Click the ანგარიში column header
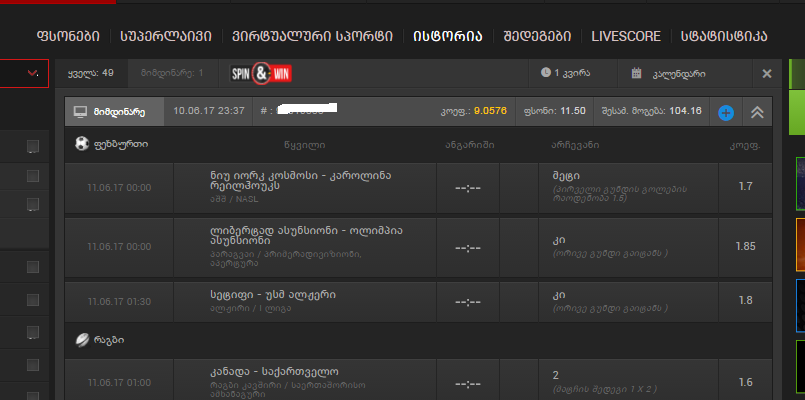 (x=470, y=145)
